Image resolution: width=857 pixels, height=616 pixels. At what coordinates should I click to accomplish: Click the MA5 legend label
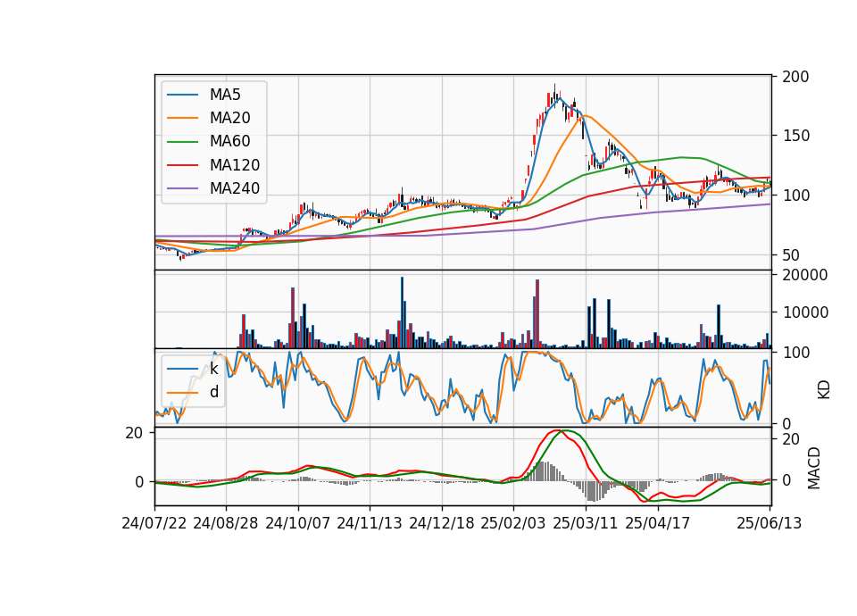coord(225,95)
